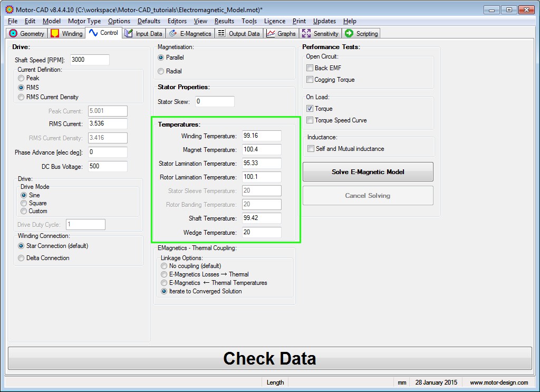
Task: Select the E-Magnetics tab icon
Action: coord(173,34)
